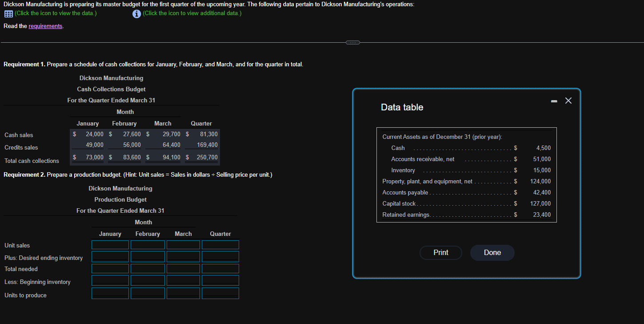Click Retained earnings value 23,400
The width and height of the screenshot is (644, 324).
(542, 215)
